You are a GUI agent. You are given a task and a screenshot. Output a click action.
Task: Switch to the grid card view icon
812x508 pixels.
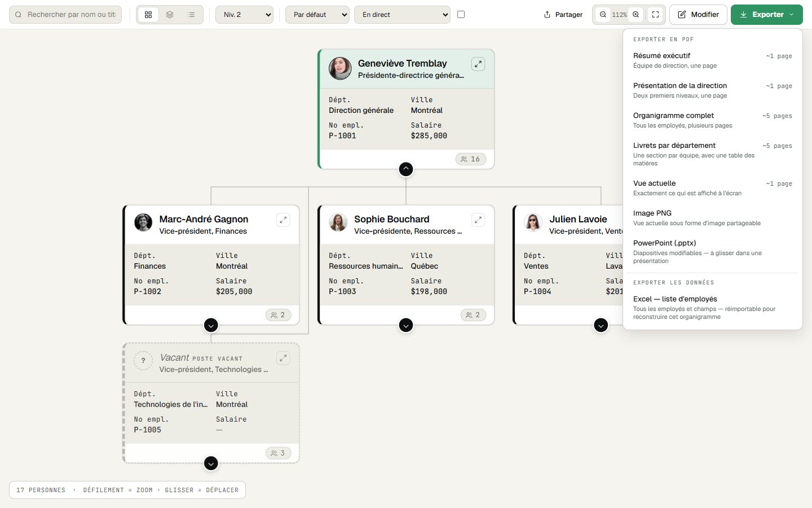tap(148, 15)
